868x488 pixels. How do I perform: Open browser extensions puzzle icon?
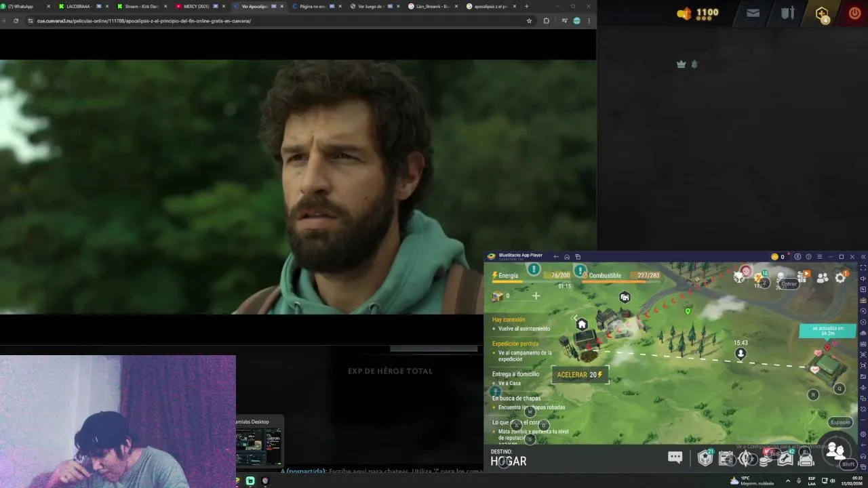click(x=546, y=21)
